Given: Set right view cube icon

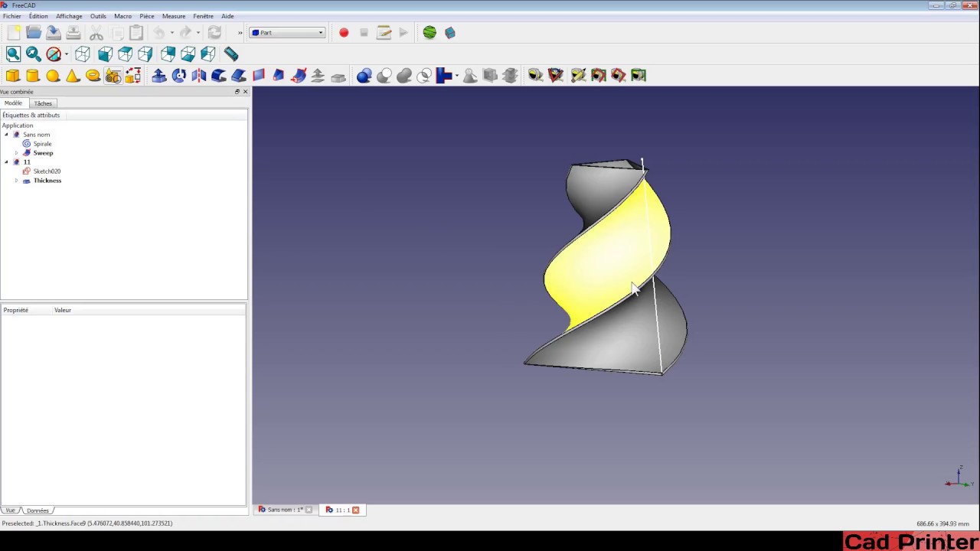Looking at the screenshot, I should point(145,54).
